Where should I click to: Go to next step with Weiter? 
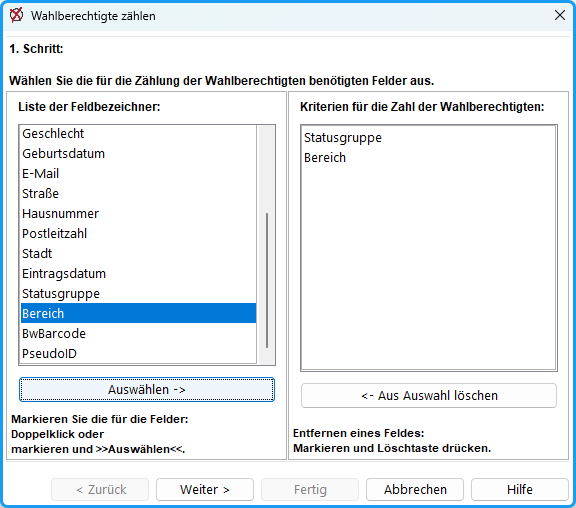[205, 489]
